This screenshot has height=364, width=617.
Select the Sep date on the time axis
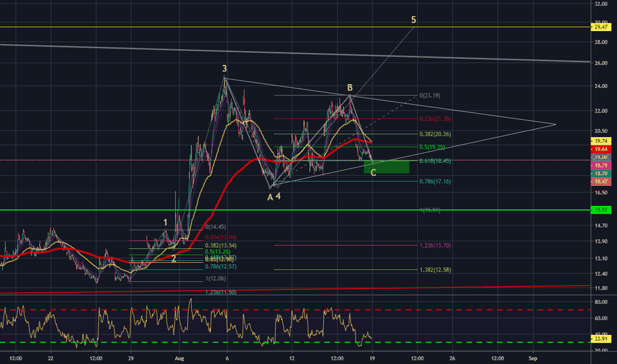coord(533,358)
